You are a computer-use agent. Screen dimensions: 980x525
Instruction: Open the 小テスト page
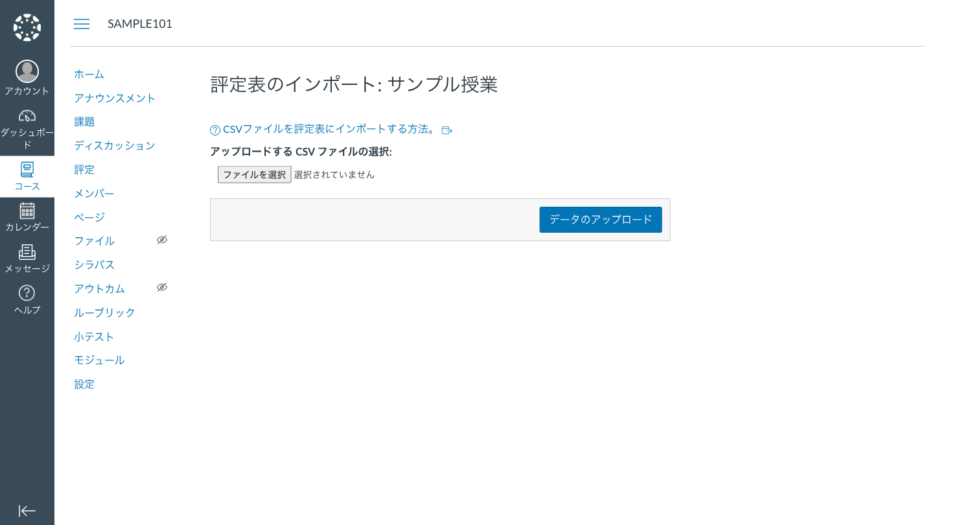(93, 336)
